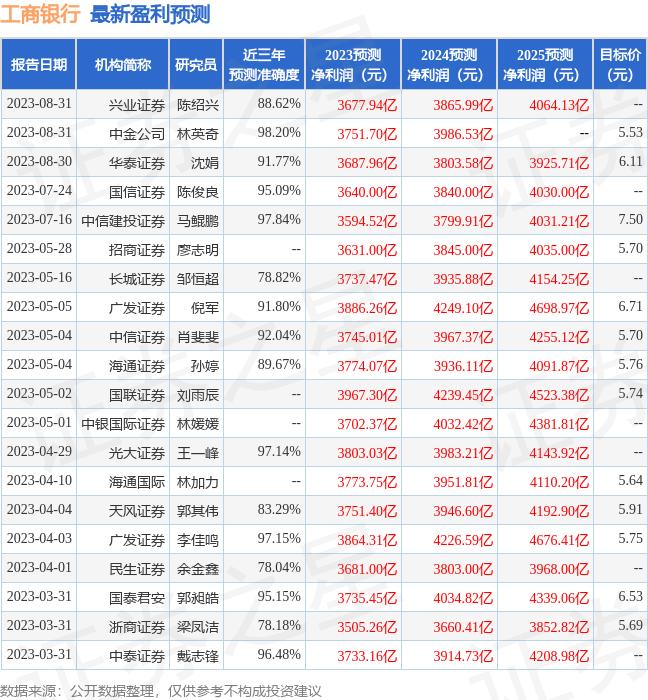Click target price 5.64
This screenshot has height=700, width=648.
631,481
